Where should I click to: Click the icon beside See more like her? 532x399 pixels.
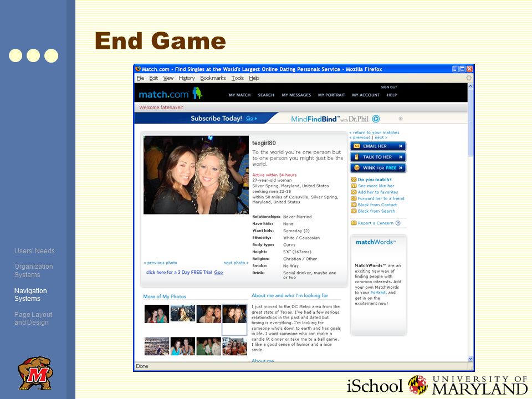354,186
